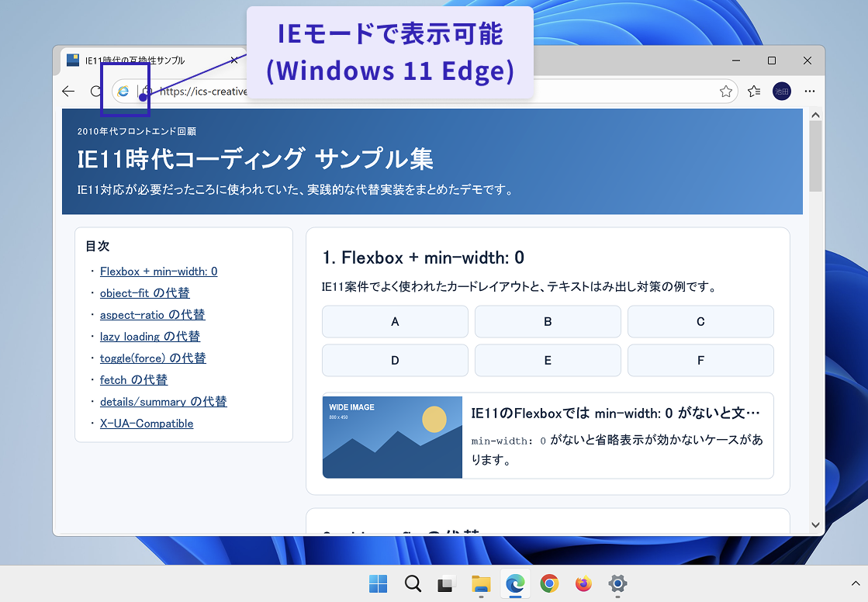Add page to favorites with star icon
The image size is (868, 602).
tap(725, 92)
